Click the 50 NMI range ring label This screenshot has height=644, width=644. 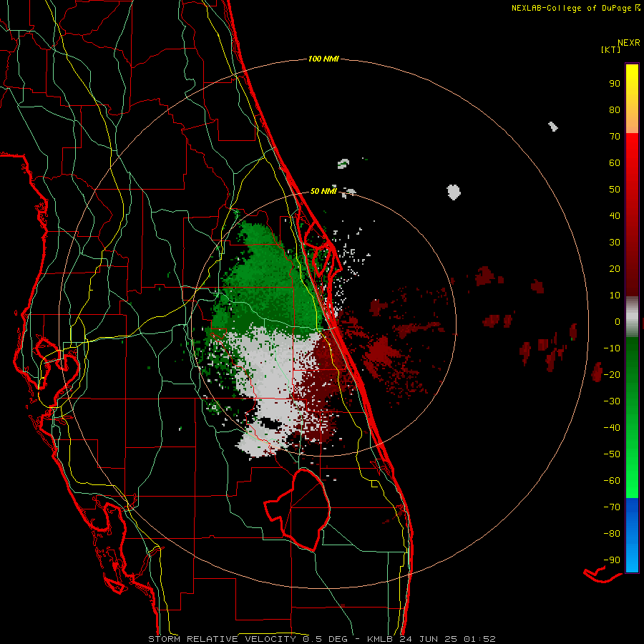click(323, 191)
